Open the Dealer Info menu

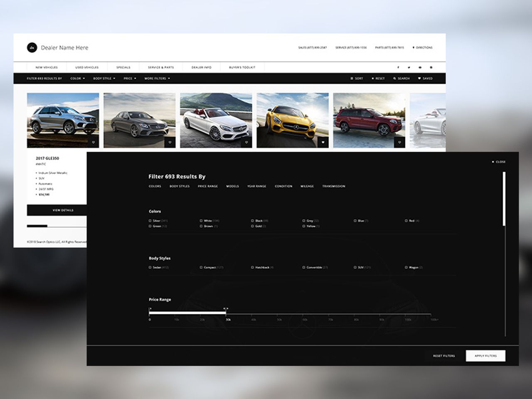click(202, 67)
